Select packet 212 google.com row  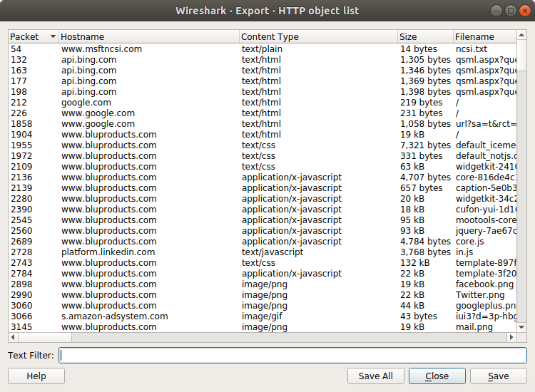(x=143, y=103)
